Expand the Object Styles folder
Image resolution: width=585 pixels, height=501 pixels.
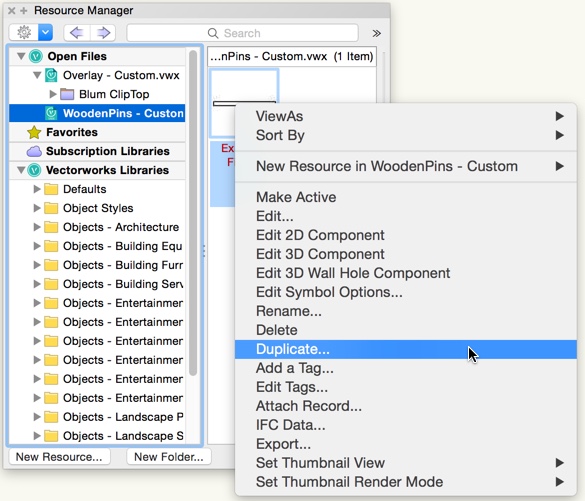click(x=37, y=208)
